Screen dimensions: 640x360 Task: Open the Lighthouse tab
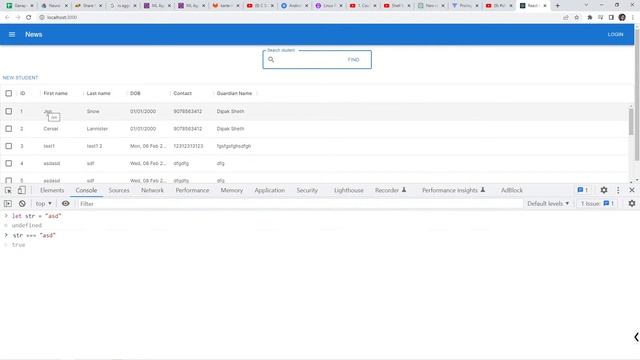pyautogui.click(x=349, y=190)
